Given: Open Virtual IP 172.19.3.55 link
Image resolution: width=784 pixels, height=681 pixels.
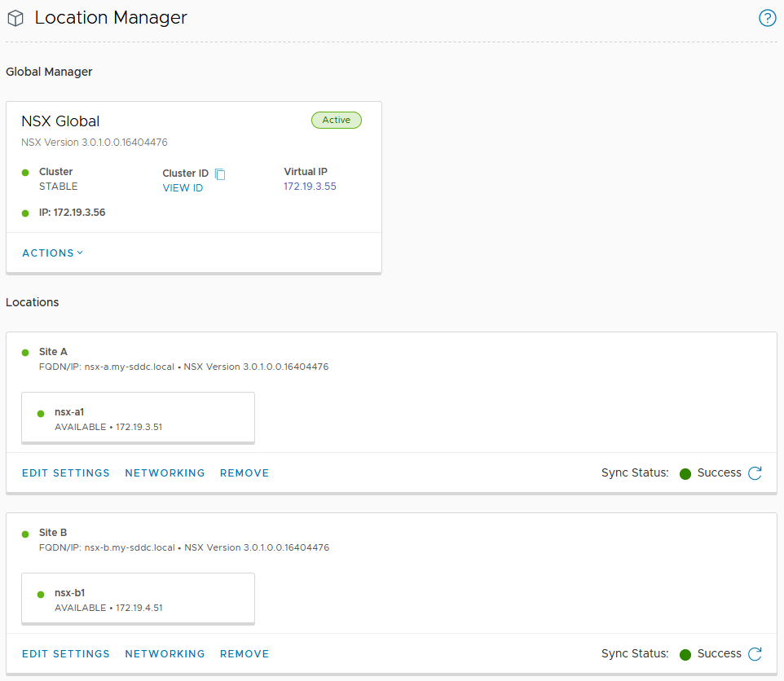Looking at the screenshot, I should (310, 187).
